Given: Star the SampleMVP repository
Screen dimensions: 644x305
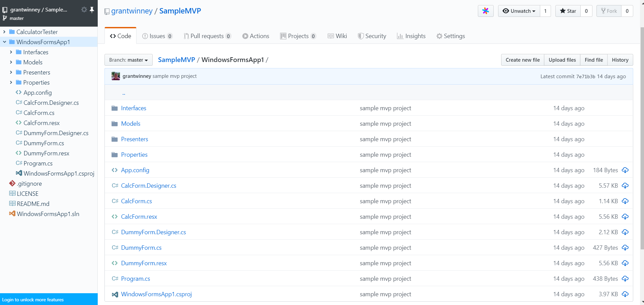Looking at the screenshot, I should click(x=568, y=11).
